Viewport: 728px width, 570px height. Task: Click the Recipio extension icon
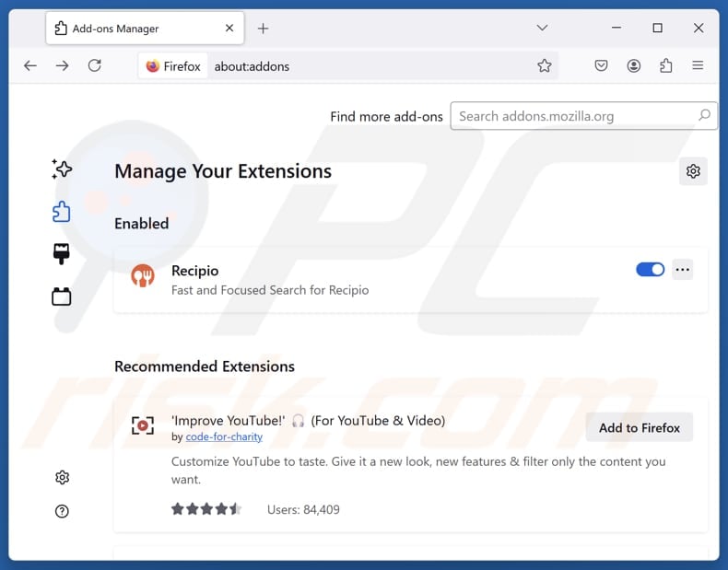143,275
